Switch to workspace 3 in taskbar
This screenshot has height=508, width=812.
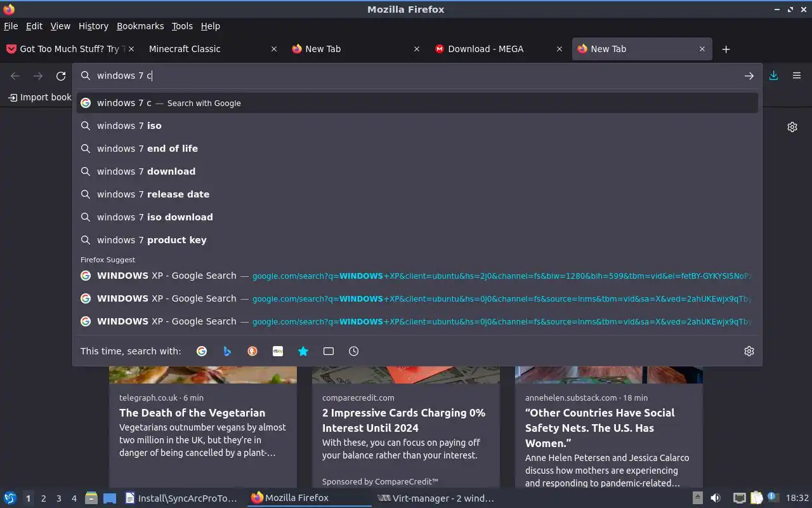click(x=58, y=498)
